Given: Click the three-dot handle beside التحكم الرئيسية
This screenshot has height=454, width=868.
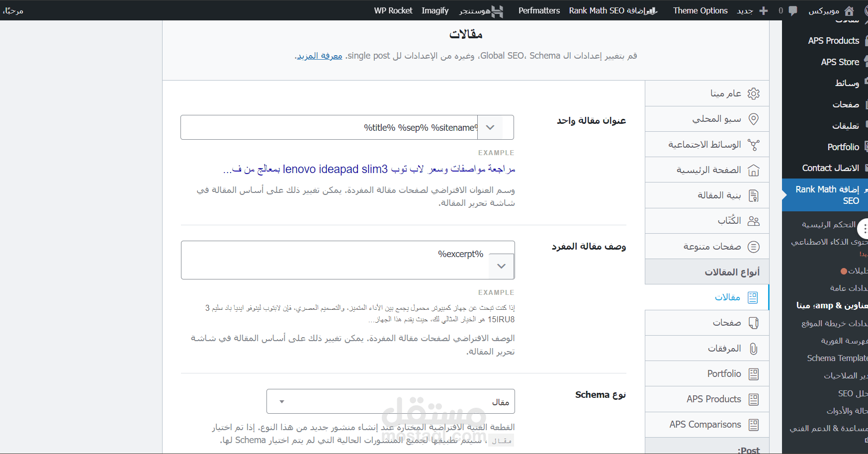Looking at the screenshot, I should (x=864, y=228).
